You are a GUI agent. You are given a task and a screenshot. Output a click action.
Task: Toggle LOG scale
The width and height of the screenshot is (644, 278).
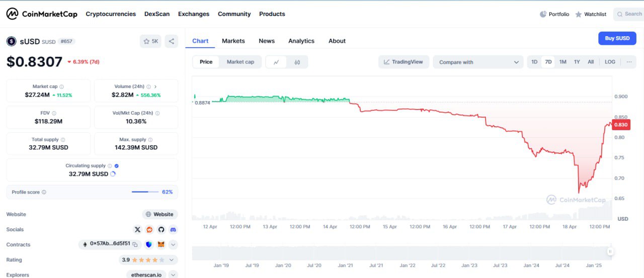610,62
